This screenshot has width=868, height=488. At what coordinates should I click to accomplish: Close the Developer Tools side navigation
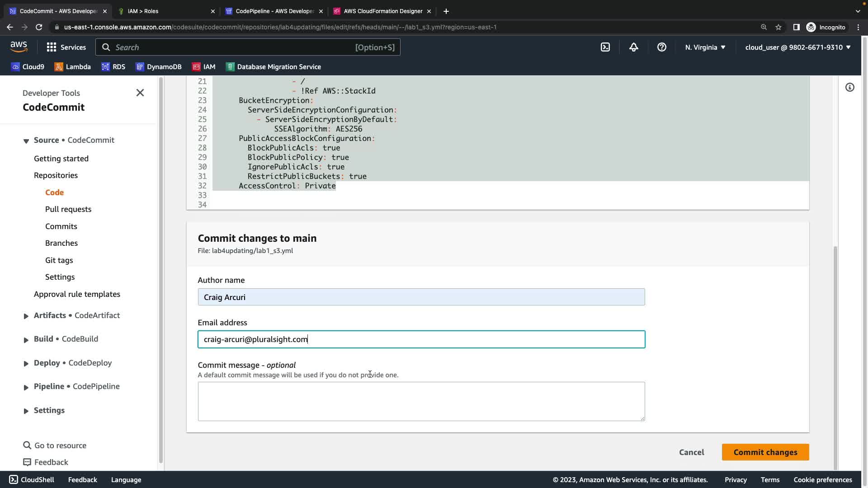[140, 93]
